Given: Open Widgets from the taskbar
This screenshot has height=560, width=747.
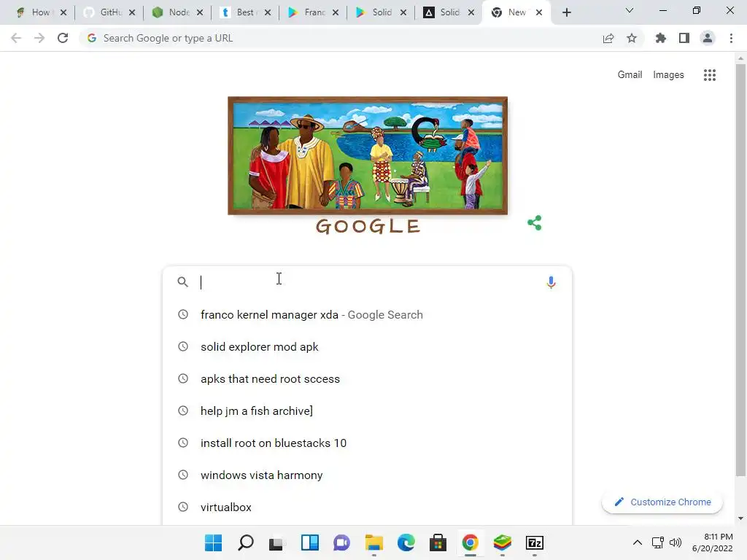Looking at the screenshot, I should 309,542.
